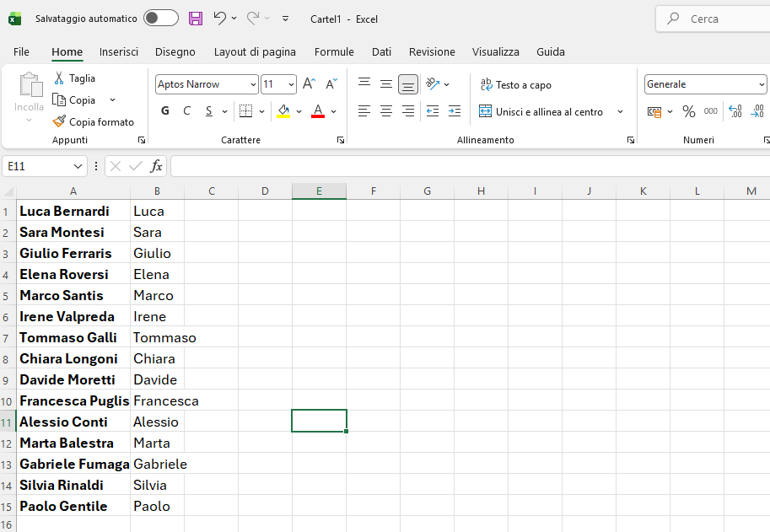770x532 pixels.
Task: Toggle Salvataggio automatico switch
Action: point(160,19)
